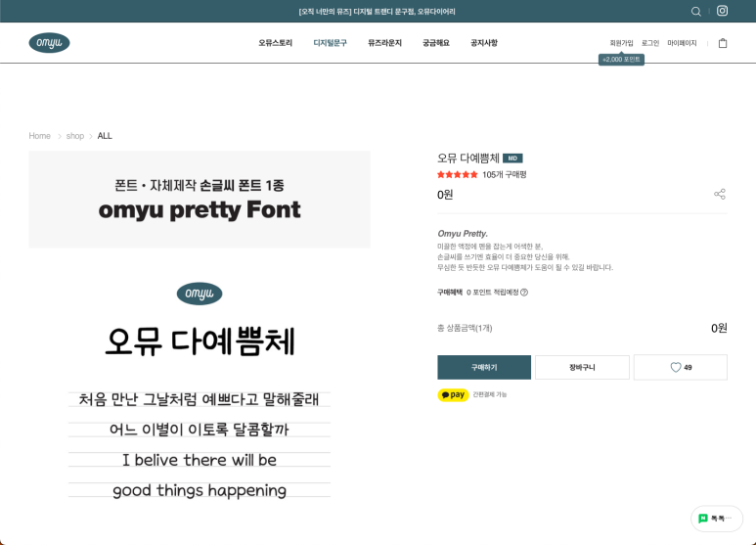Open the Naver Talk chat widget
This screenshot has height=545, width=756.
717,519
